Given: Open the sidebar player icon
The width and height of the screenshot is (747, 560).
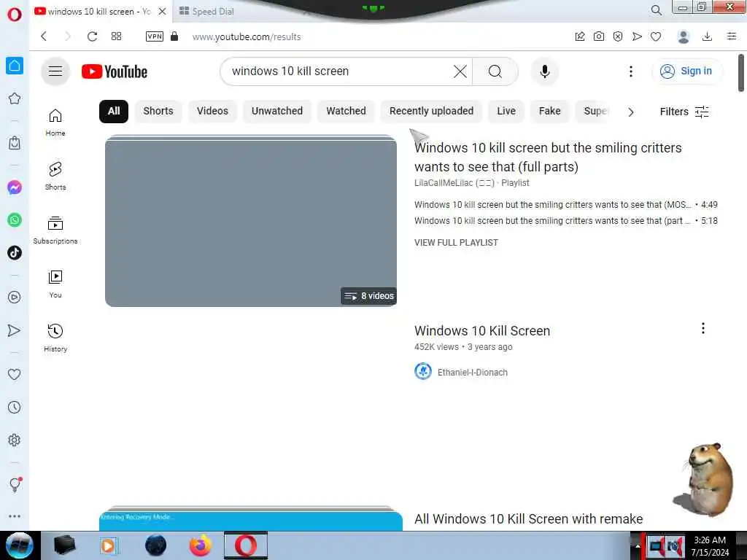Looking at the screenshot, I should (15, 297).
